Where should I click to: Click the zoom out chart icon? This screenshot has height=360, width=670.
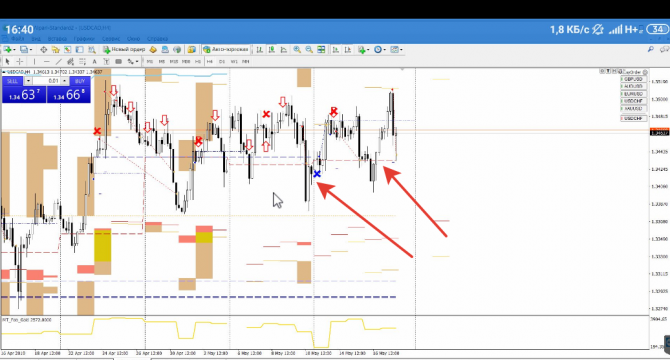pyautogui.click(x=309, y=50)
